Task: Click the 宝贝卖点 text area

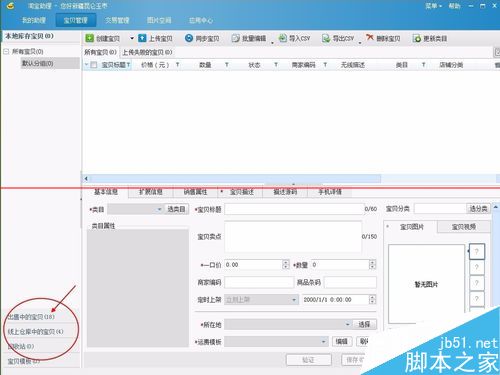Action: coord(293,236)
